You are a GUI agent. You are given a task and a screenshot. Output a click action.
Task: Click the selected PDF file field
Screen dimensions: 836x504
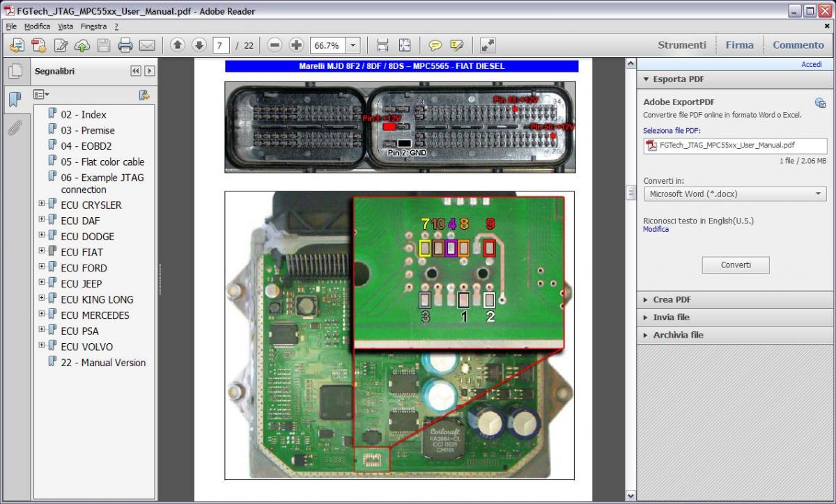735,145
